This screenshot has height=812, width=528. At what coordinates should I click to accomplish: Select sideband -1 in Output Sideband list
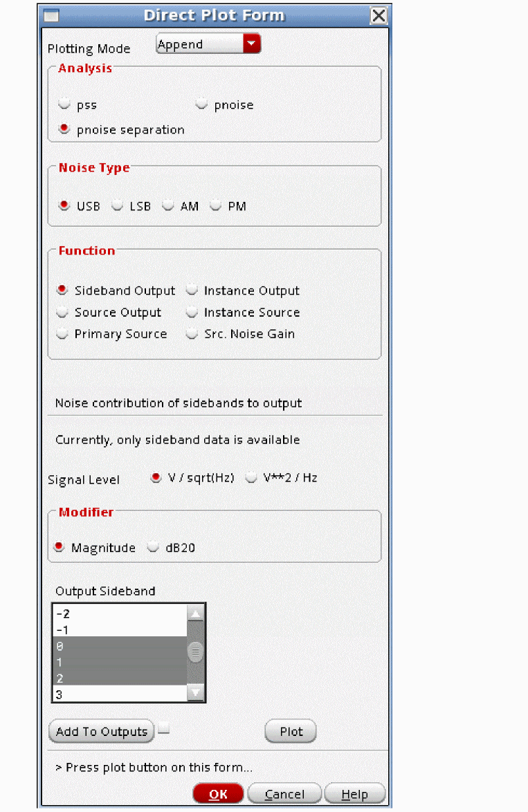pyautogui.click(x=120, y=629)
